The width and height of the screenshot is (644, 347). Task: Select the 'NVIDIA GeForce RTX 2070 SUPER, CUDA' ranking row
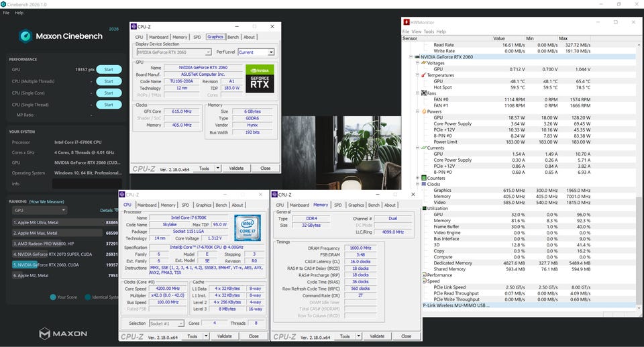[x=65, y=254]
